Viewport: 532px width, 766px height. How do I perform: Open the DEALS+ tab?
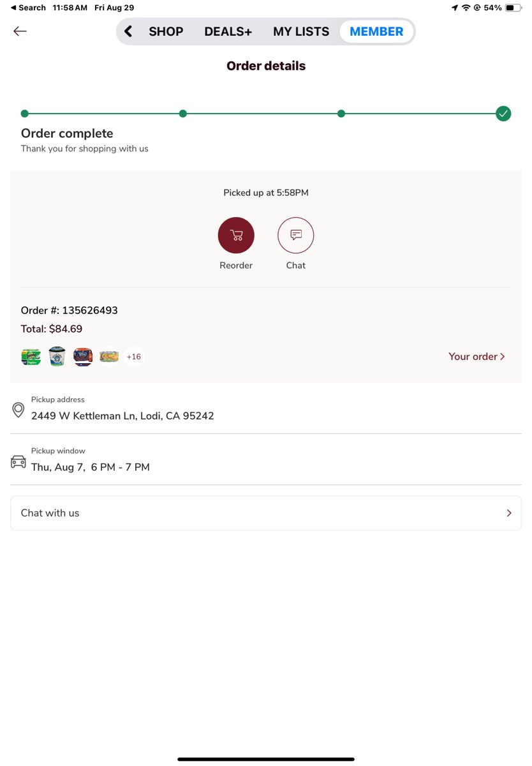pos(228,31)
